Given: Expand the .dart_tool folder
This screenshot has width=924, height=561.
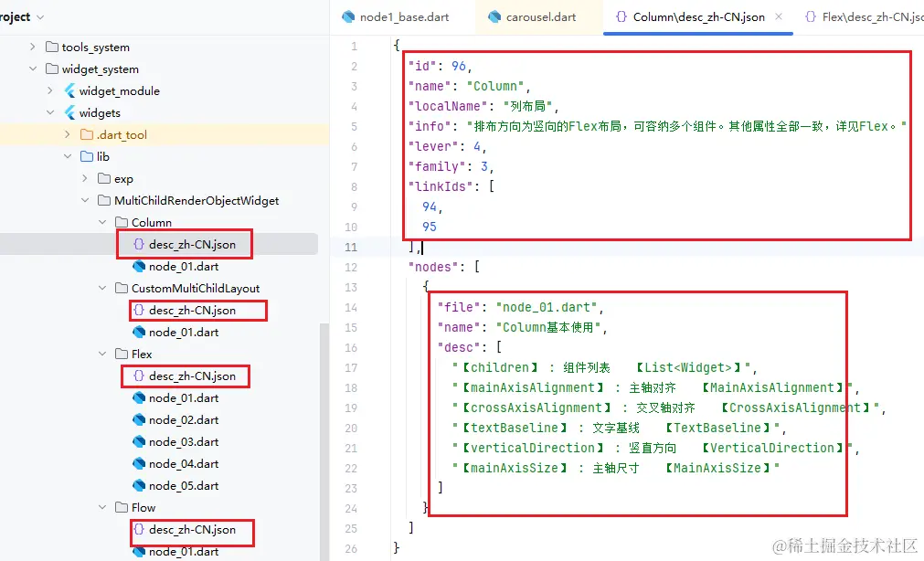Looking at the screenshot, I should pyautogui.click(x=68, y=134).
